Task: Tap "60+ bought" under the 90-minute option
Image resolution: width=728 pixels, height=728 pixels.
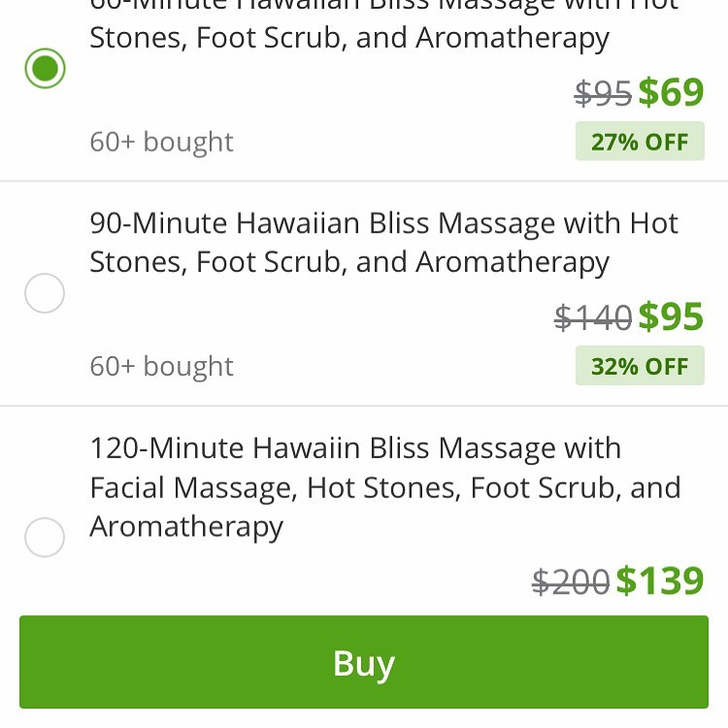Action: pyautogui.click(x=162, y=367)
